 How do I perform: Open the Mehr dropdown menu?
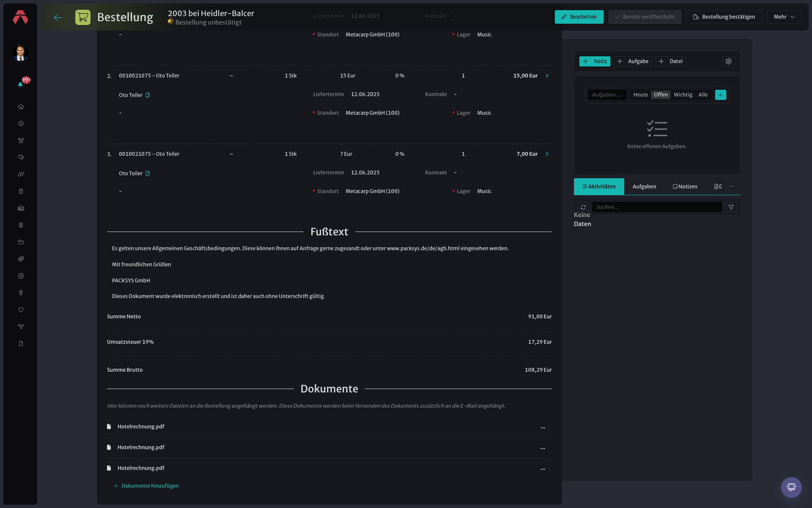click(784, 17)
